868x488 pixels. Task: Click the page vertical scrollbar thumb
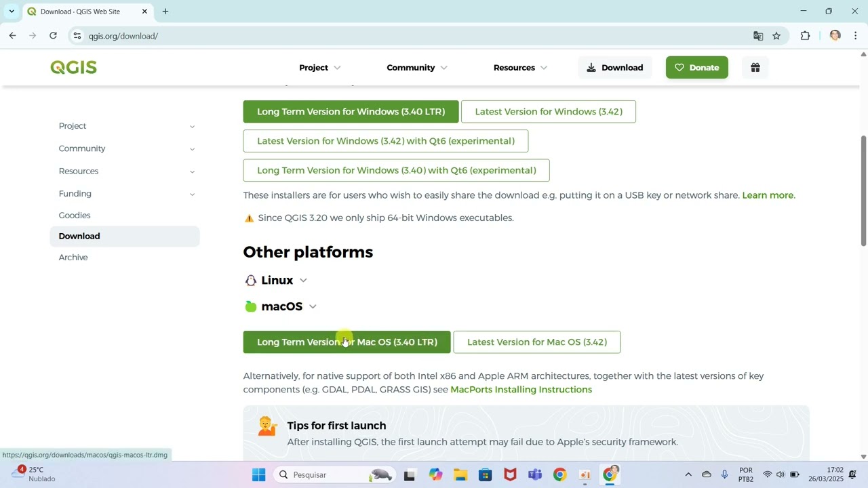(863, 190)
